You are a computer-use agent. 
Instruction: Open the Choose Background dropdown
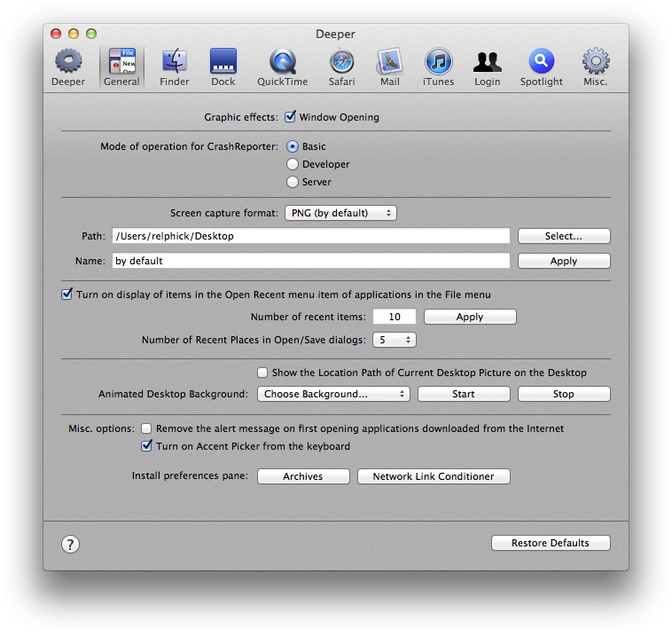point(333,394)
